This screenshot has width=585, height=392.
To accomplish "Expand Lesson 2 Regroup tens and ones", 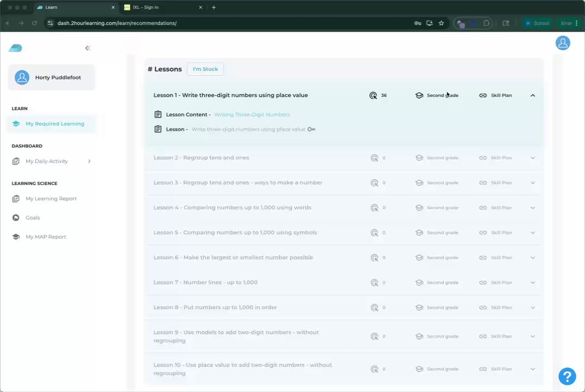I will tap(533, 158).
